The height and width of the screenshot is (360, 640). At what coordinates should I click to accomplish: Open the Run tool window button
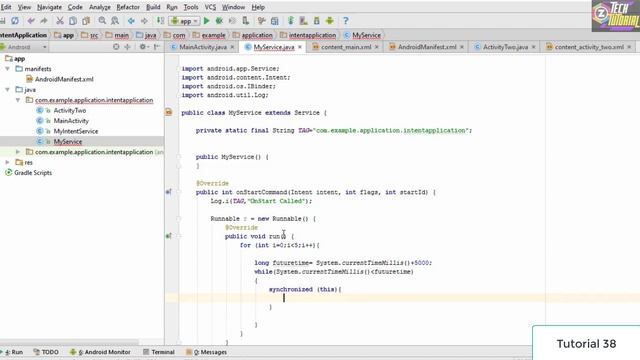(12, 352)
